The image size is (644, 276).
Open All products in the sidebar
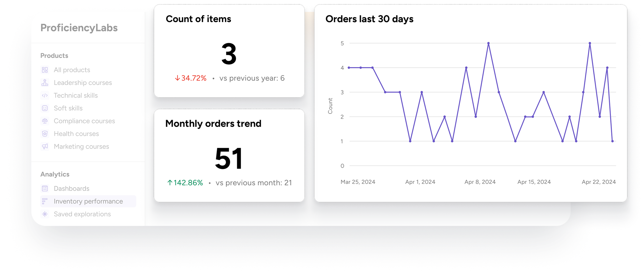(72, 70)
